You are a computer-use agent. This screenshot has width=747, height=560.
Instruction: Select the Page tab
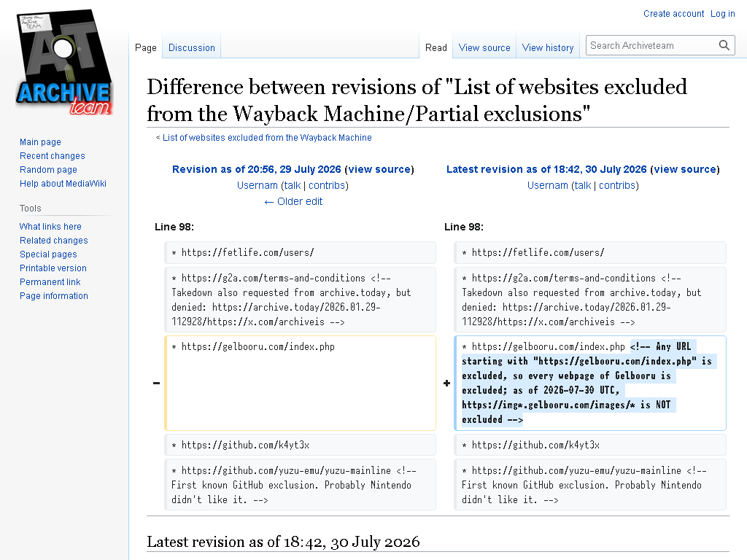145,47
